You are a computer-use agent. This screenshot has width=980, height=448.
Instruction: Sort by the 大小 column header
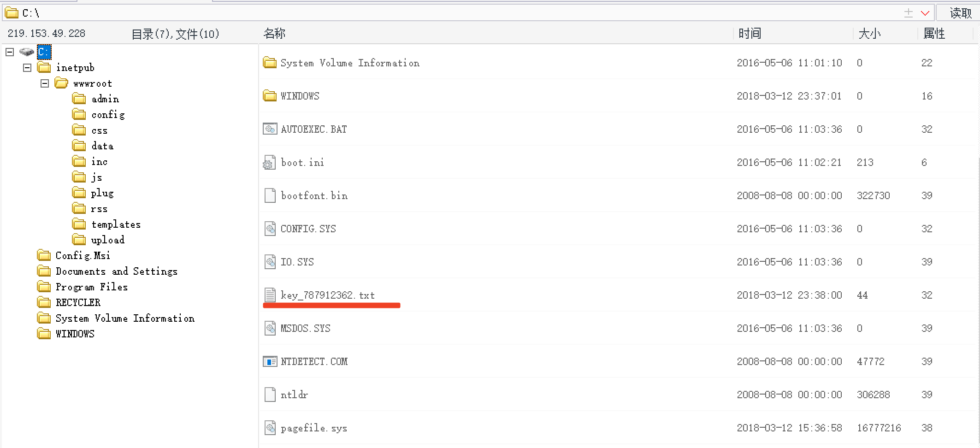pos(869,33)
